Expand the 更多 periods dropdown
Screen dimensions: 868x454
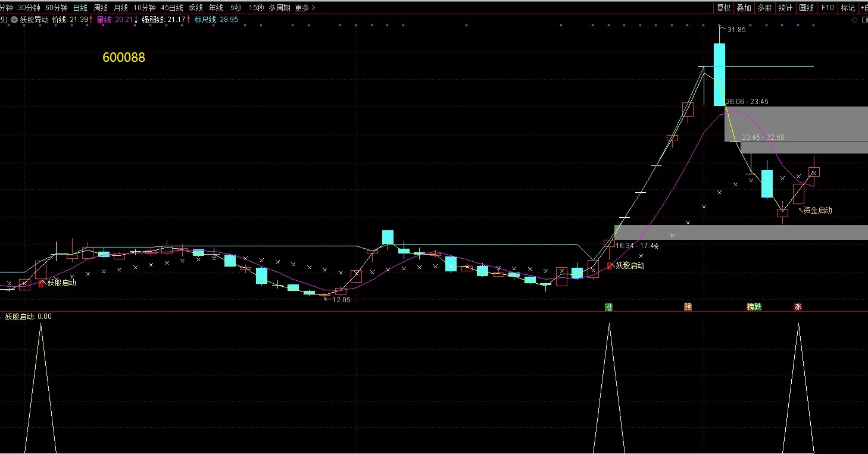[x=305, y=8]
